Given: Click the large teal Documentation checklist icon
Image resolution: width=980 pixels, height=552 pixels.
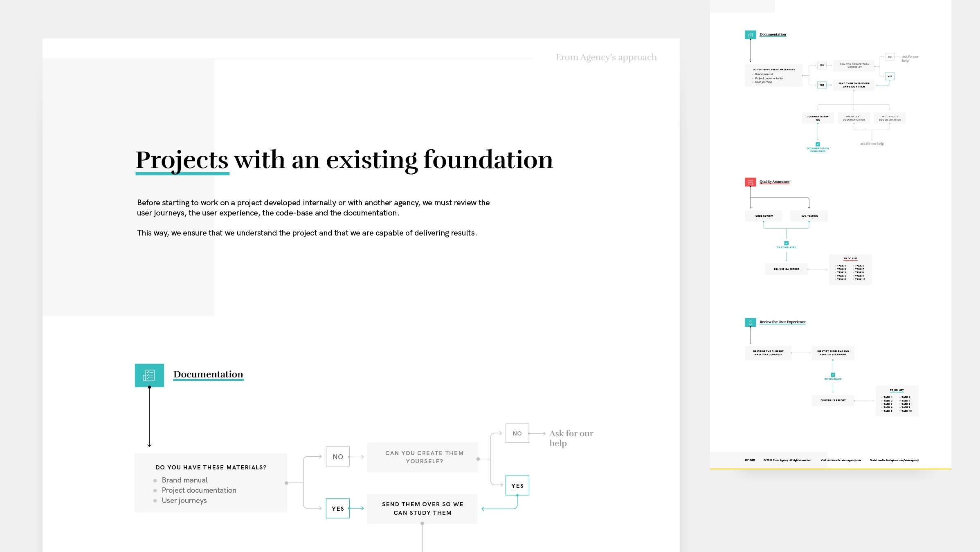Looking at the screenshot, I should coord(149,375).
